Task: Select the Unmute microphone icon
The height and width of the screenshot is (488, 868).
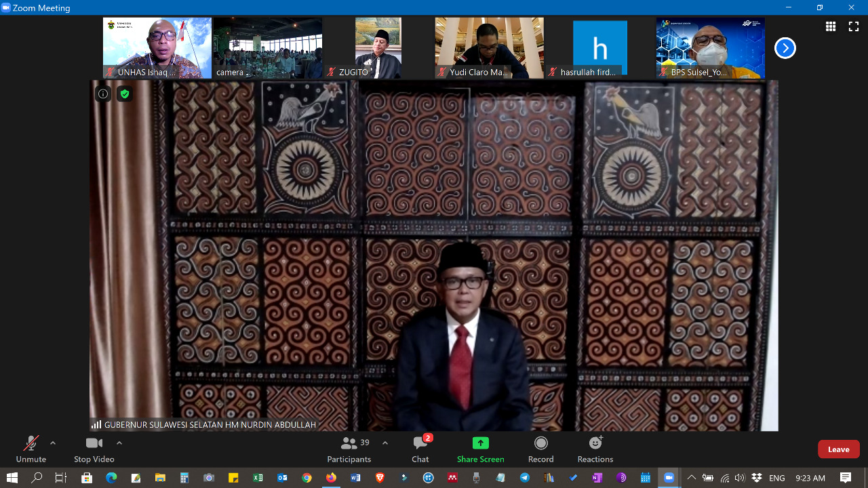Action: 31,443
